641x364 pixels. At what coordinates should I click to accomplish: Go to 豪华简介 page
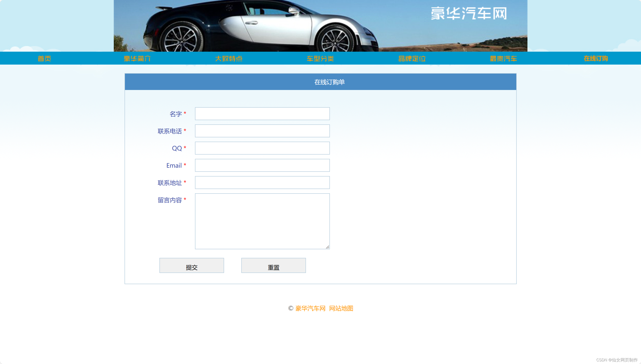137,59
